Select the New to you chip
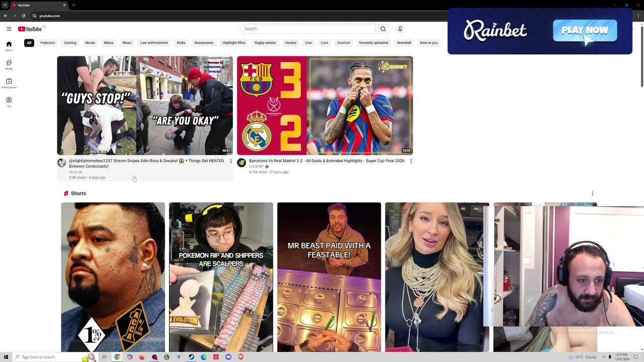The image size is (644, 362). click(x=429, y=43)
